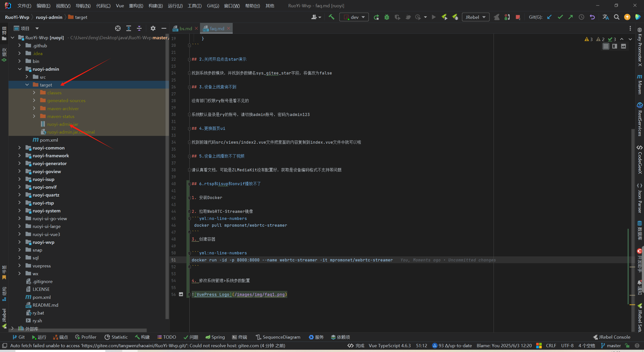Switch to the bs.md editor tab
This screenshot has height=352, width=644.
pyautogui.click(x=185, y=28)
